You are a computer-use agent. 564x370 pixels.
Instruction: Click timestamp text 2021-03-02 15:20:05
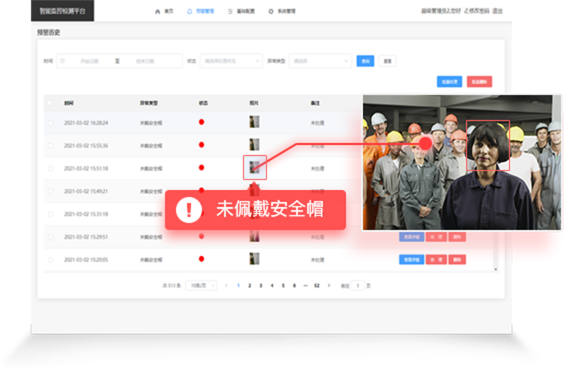(86, 260)
